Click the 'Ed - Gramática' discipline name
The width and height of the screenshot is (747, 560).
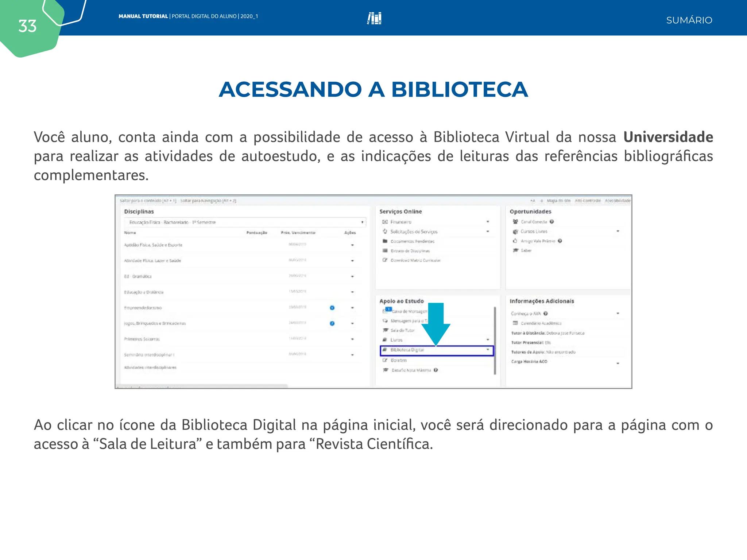138,276
